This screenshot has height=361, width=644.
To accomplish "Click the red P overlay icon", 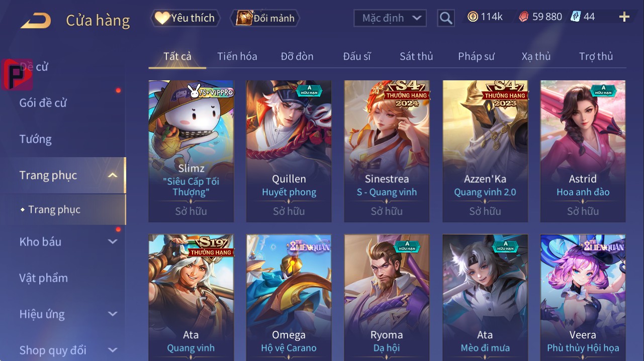I will point(18,74).
